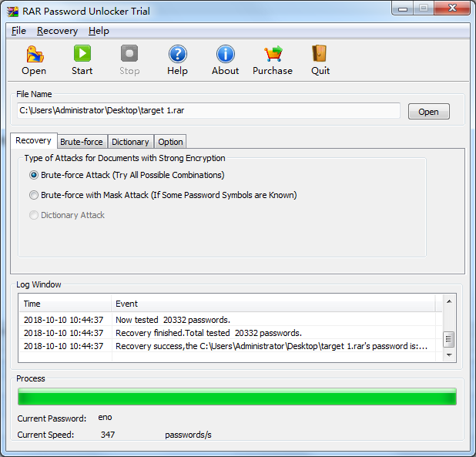Click the Purchase shopping cart icon

pos(273,54)
